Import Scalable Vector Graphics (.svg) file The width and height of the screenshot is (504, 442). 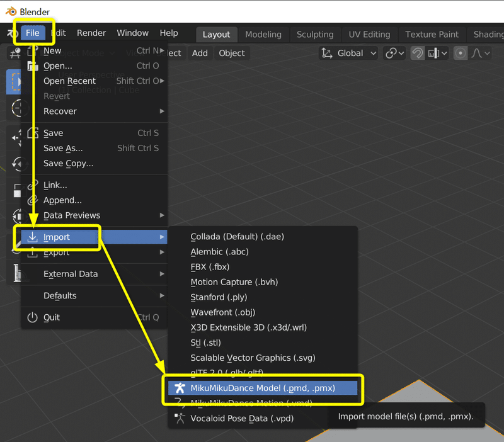263,358
